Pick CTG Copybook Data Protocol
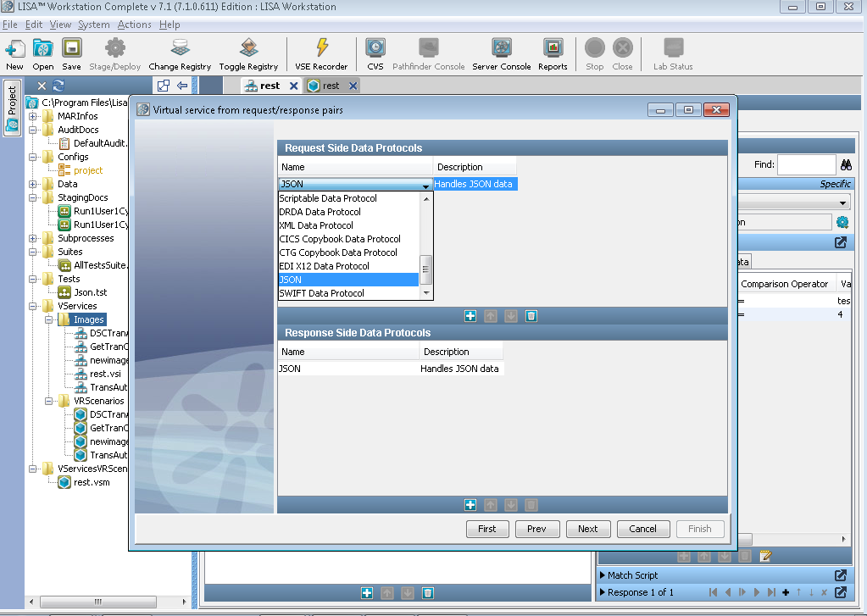The image size is (867, 616). click(348, 253)
